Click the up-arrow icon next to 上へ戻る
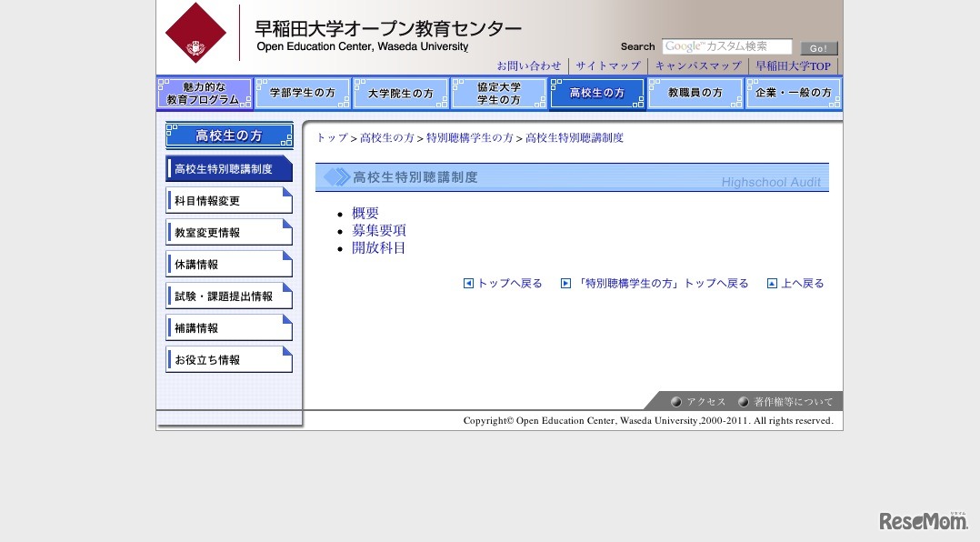 point(774,283)
